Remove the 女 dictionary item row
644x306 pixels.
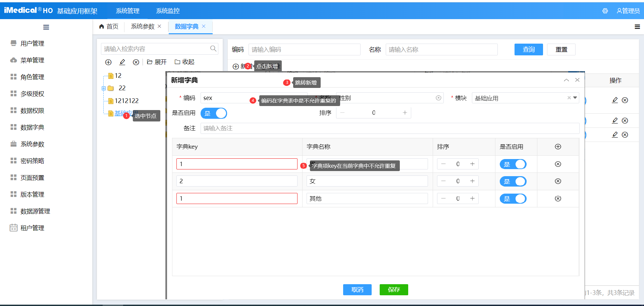pos(558,181)
